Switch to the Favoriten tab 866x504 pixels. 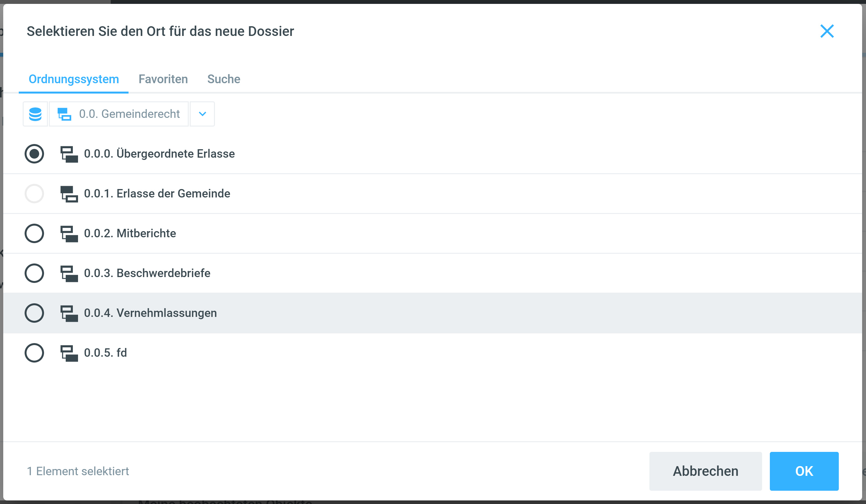tap(163, 79)
